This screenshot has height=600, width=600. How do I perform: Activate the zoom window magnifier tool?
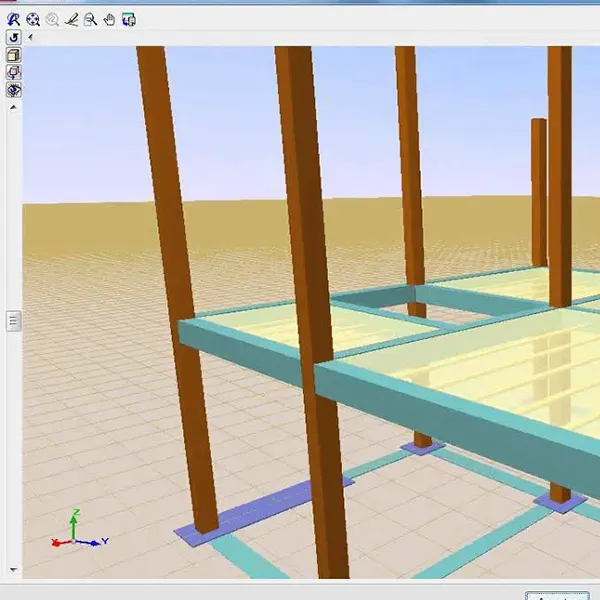(x=90, y=19)
